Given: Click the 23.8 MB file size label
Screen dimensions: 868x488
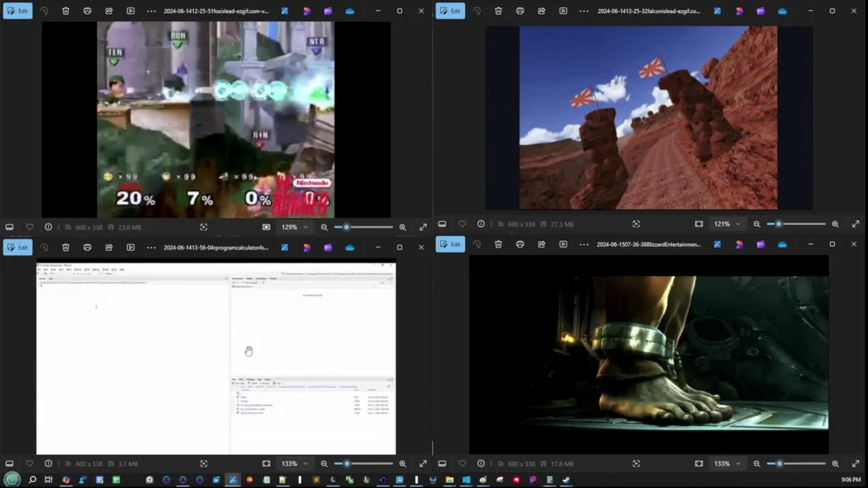Looking at the screenshot, I should [x=130, y=227].
